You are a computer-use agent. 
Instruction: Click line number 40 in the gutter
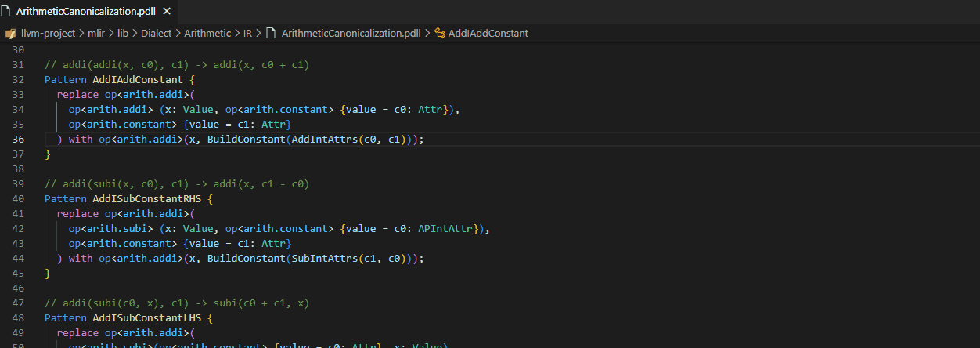click(19, 198)
